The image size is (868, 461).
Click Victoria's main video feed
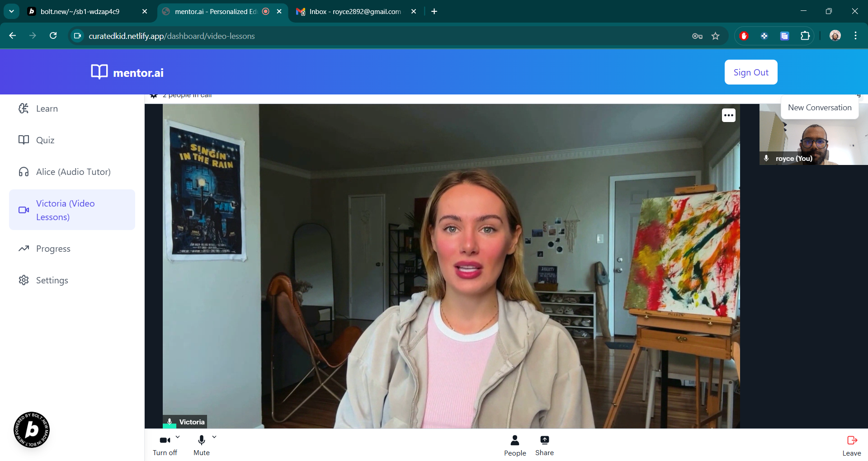(x=451, y=266)
